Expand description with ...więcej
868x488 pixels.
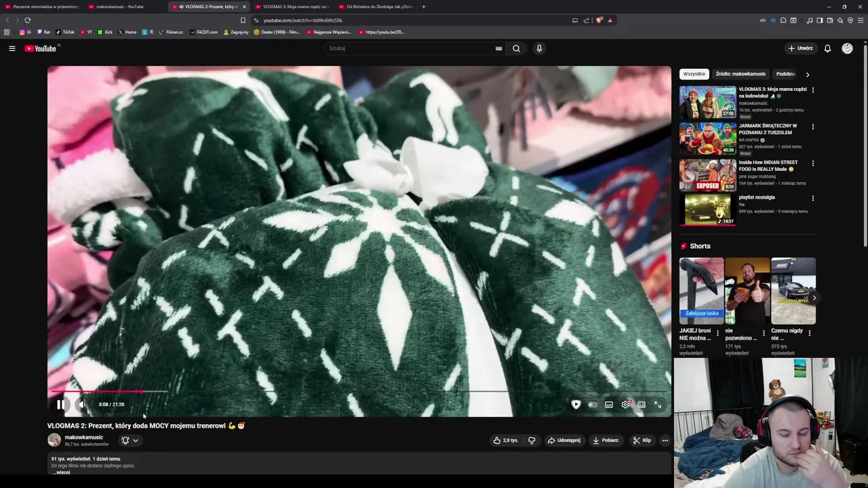click(62, 472)
